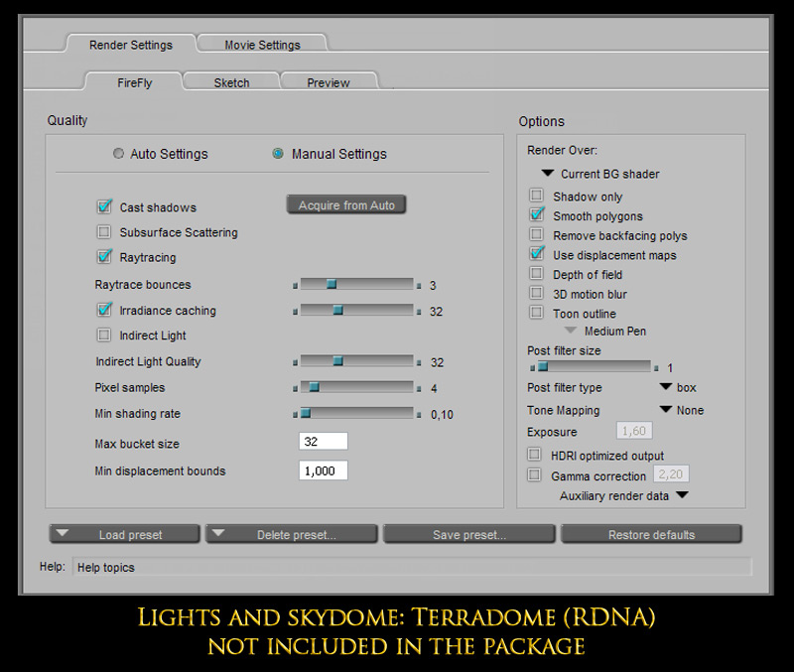The height and width of the screenshot is (672, 794).
Task: Toggle the Indirect Light checkbox
Action: tap(104, 335)
